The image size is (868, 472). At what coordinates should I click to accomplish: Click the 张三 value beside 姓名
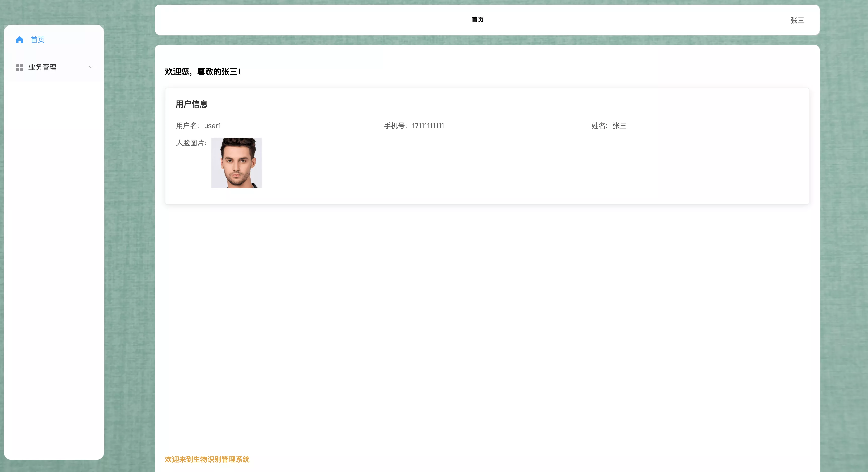click(619, 126)
